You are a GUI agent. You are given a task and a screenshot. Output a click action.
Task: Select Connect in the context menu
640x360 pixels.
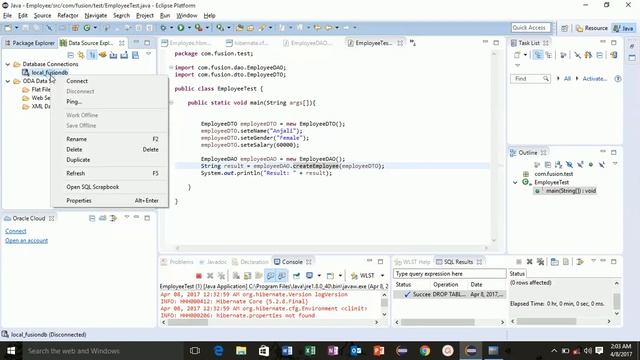(x=110, y=81)
